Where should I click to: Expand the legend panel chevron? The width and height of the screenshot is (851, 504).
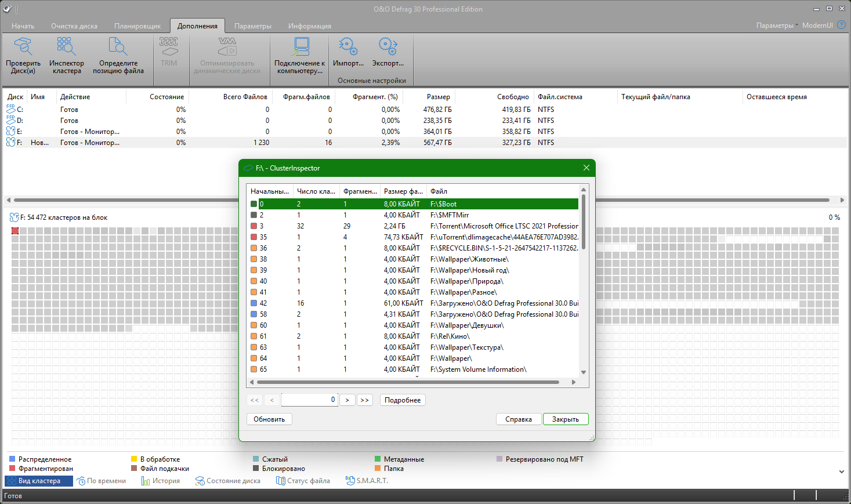[841, 472]
